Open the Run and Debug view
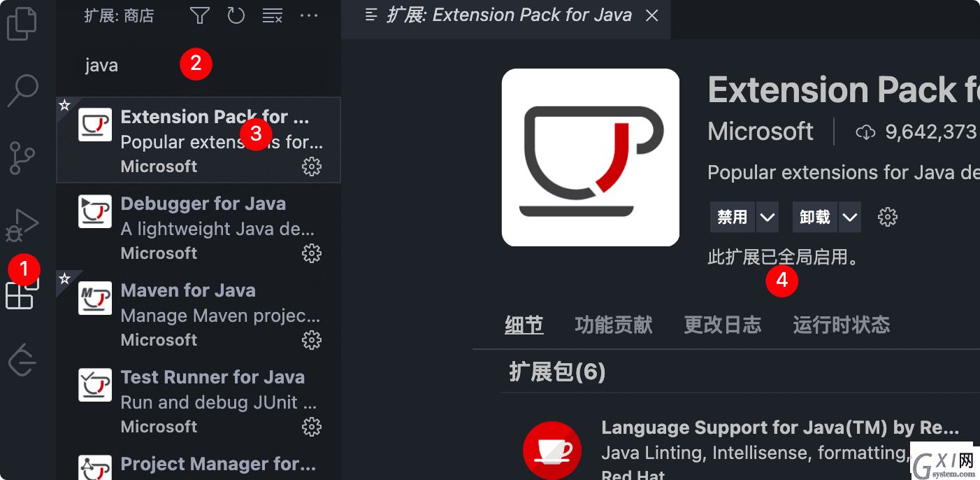 pyautogui.click(x=22, y=224)
